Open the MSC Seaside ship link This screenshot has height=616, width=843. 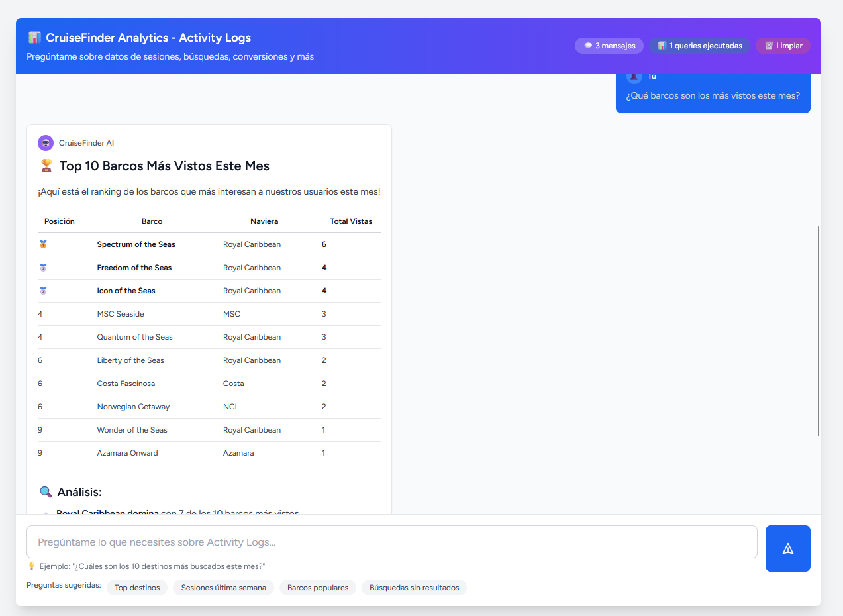pos(120,313)
